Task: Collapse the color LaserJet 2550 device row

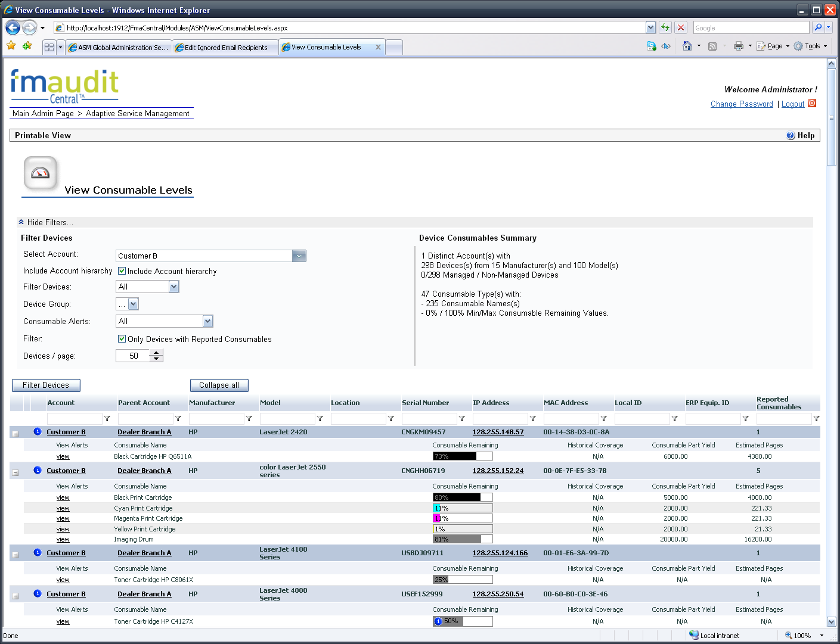Action: point(16,472)
